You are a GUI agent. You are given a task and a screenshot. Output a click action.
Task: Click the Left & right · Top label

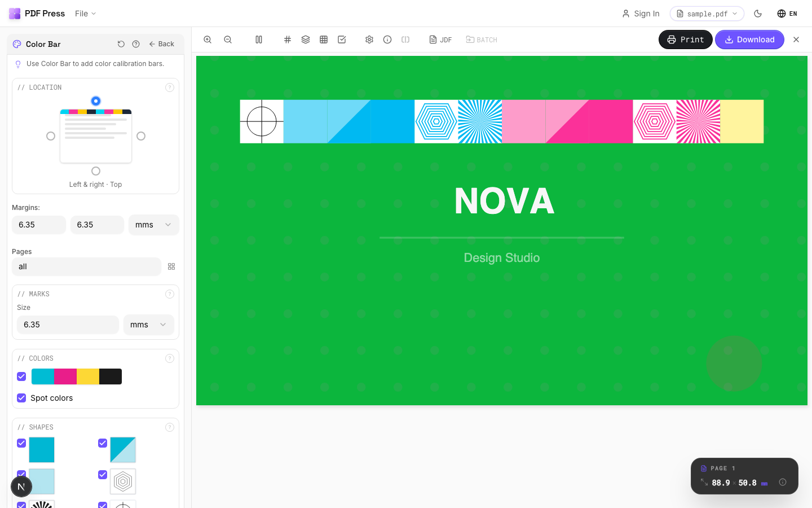click(95, 185)
